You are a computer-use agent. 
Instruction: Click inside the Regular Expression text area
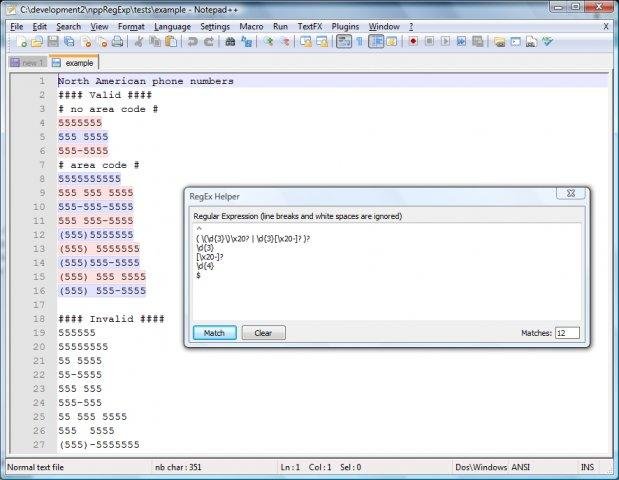[x=387, y=272]
